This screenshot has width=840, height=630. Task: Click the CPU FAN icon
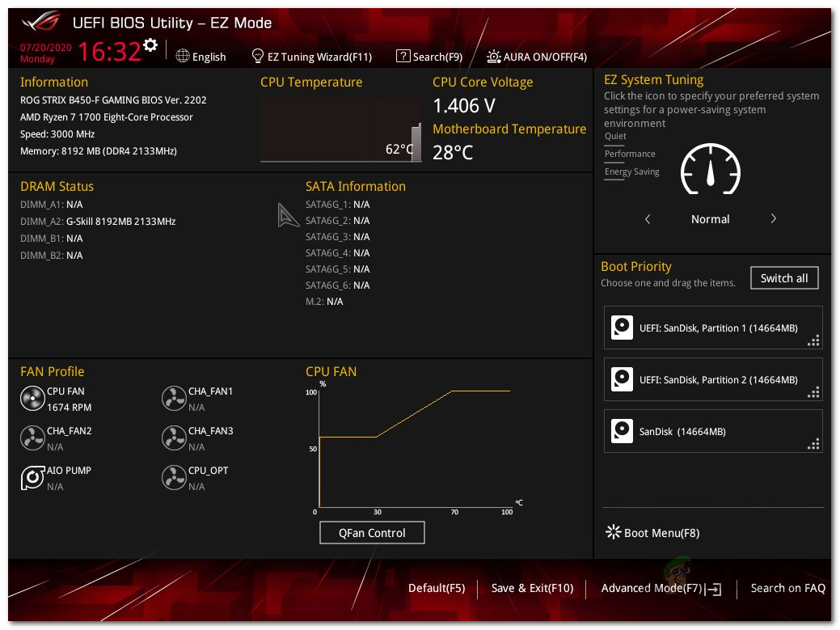point(32,399)
